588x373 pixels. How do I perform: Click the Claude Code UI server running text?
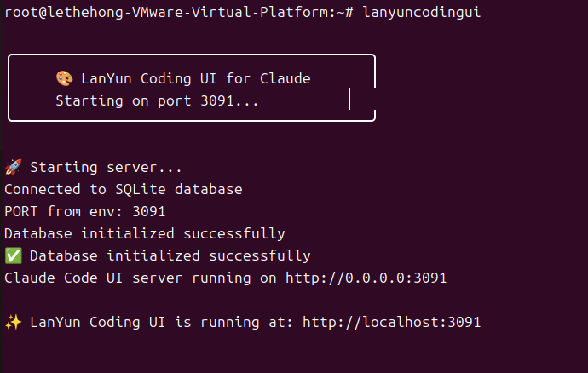pos(128,278)
